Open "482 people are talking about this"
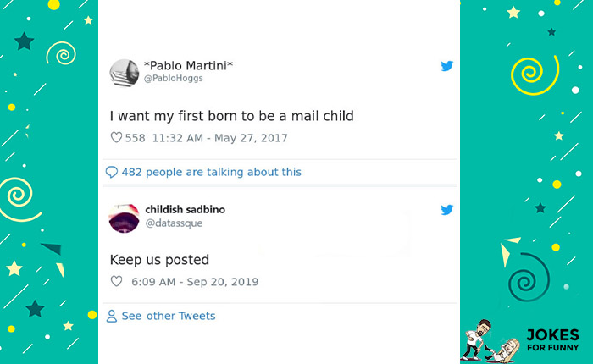The image size is (593, 364). 211,172
